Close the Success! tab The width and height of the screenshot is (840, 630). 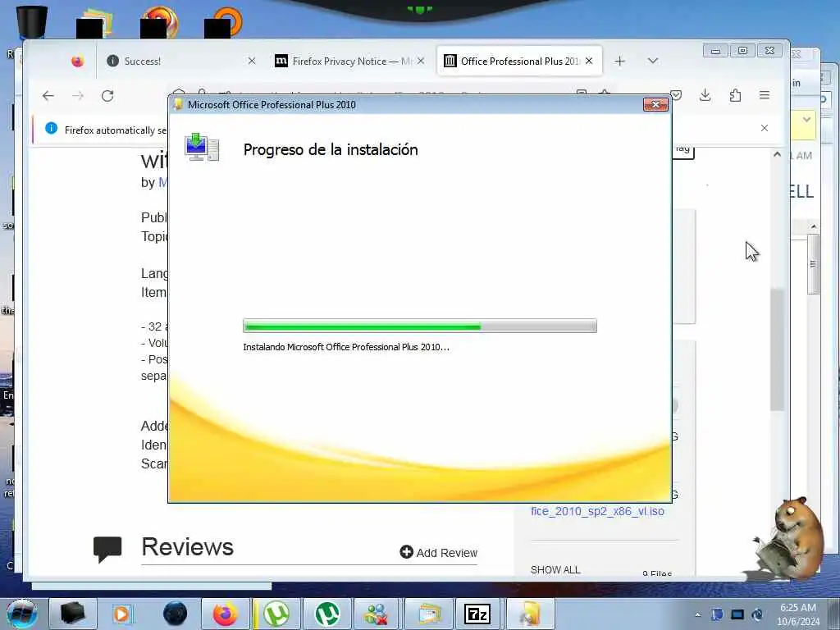[252, 61]
